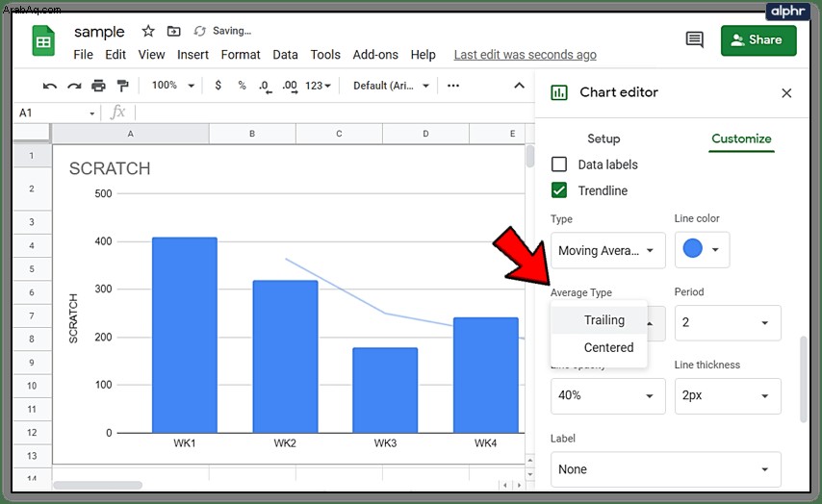Open the File menu

[x=83, y=55]
